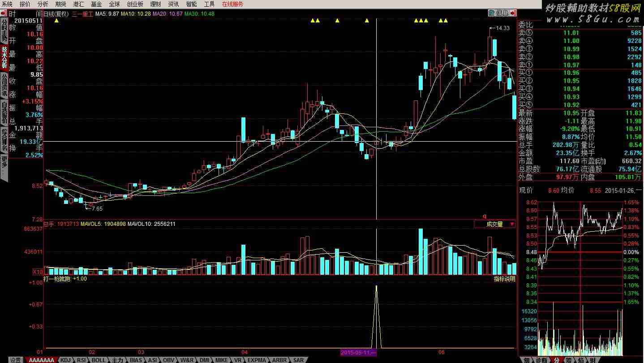Click the leftmost yellow triangle info marker
This screenshot has height=363, width=644.
(56, 20)
